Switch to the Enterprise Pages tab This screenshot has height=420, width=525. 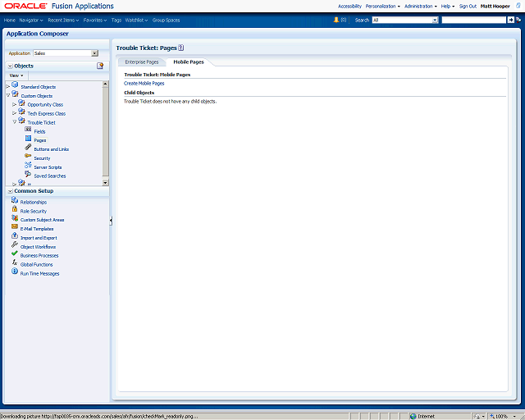click(142, 62)
